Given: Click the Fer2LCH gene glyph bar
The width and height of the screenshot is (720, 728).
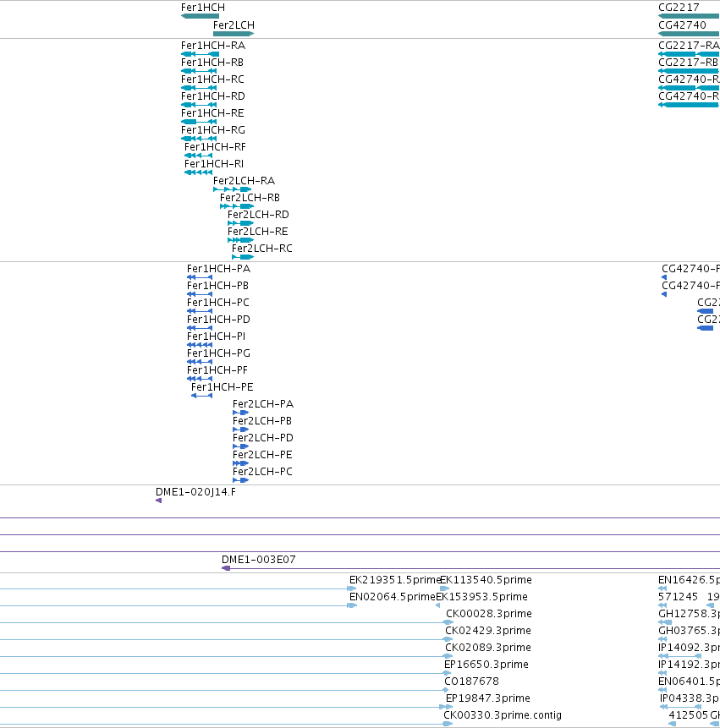Looking at the screenshot, I should click(234, 34).
